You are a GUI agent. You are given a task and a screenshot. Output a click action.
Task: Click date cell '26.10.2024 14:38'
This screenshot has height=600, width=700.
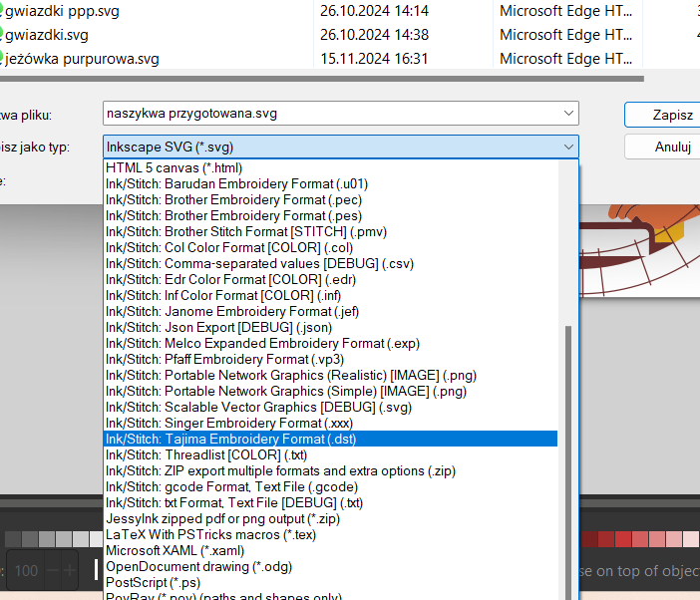374,35
